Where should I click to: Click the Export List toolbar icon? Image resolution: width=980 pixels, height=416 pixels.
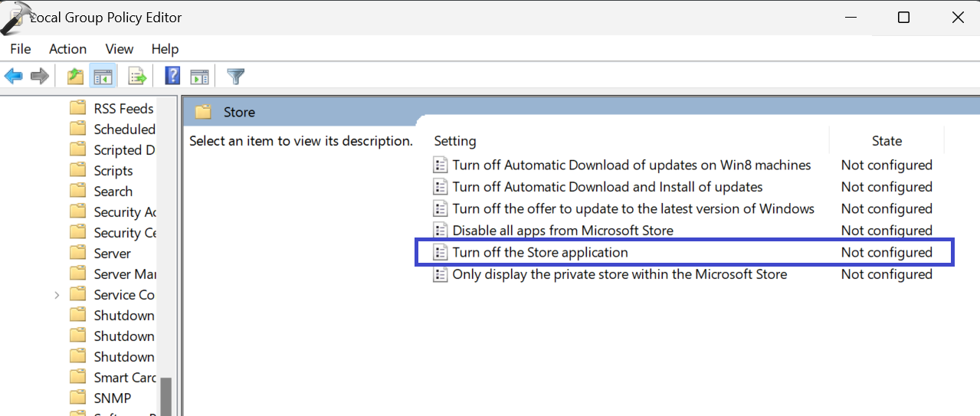137,76
